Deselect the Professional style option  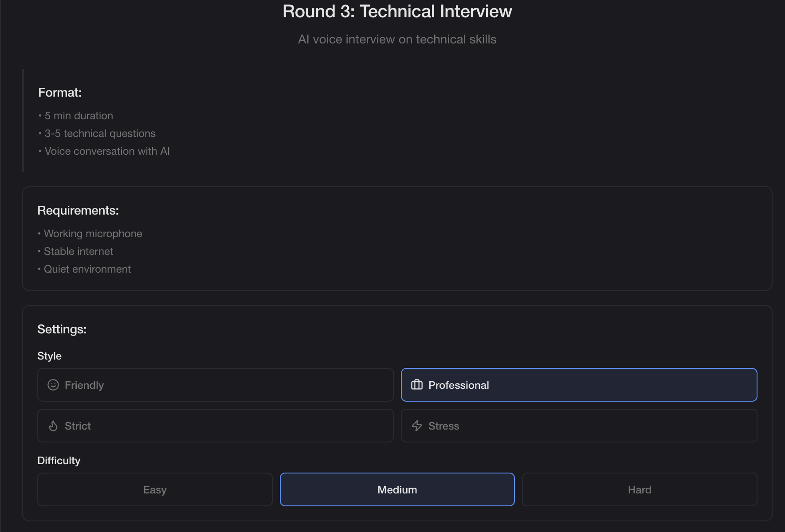click(579, 385)
